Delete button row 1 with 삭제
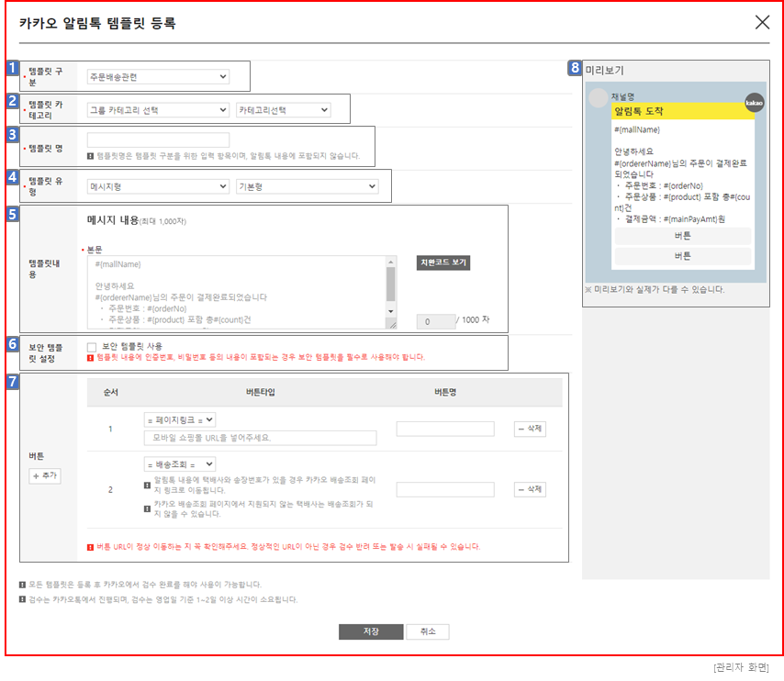The image size is (784, 681). [x=530, y=429]
